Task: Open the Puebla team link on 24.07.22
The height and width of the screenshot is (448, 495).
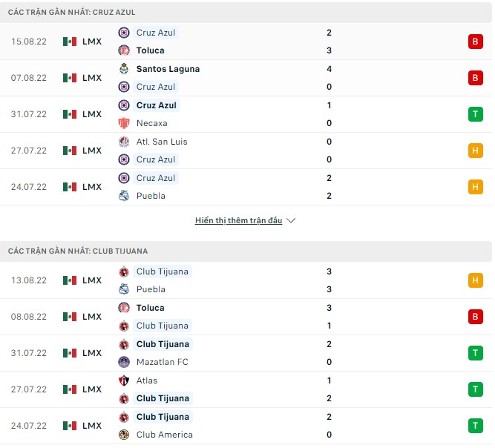Action: point(151,196)
